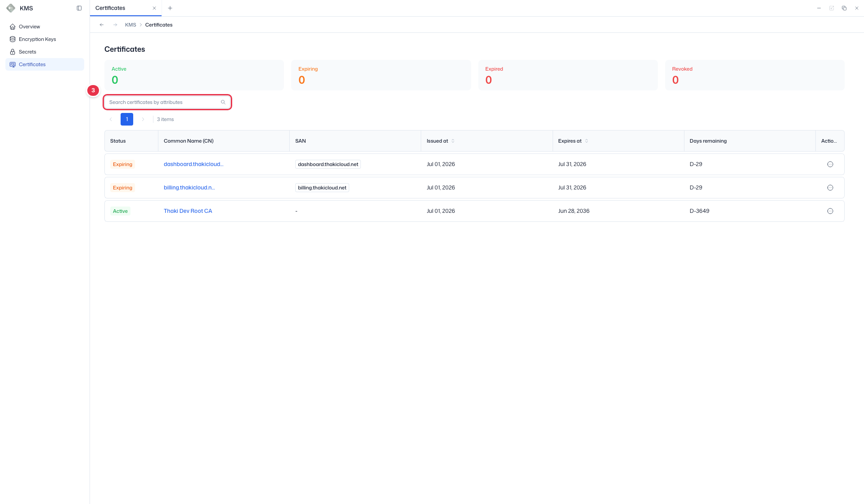
Task: Click the magnifier search icon
Action: point(223,102)
